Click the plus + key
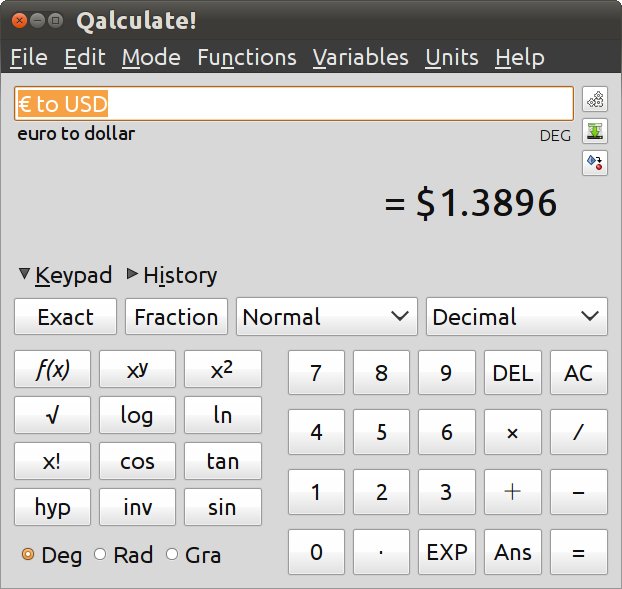Viewport: 622px width, 589px height. [x=513, y=492]
